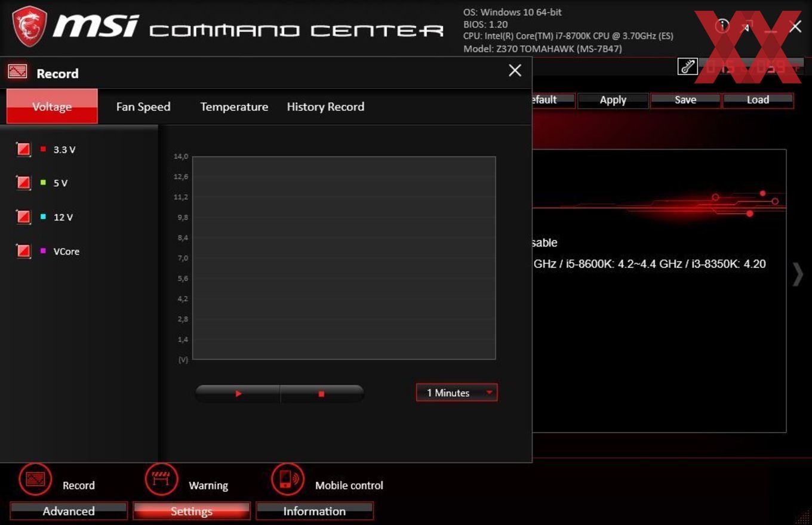
Task: Click the Record panel title text
Action: tap(57, 73)
